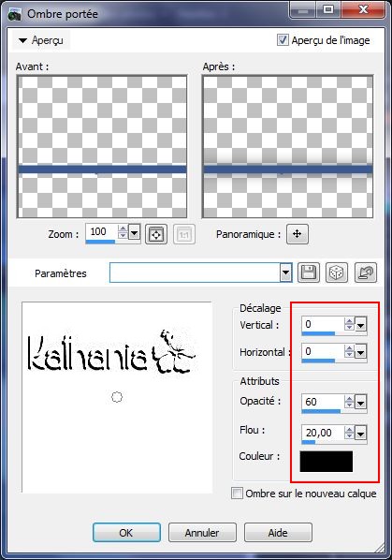Click the Vertical offset input field
The height and width of the screenshot is (560, 392).
(323, 324)
